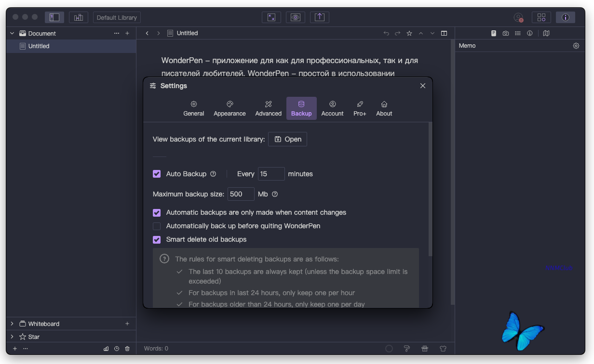The height and width of the screenshot is (364, 594).
Task: Open Memo panel settings gear
Action: (576, 46)
